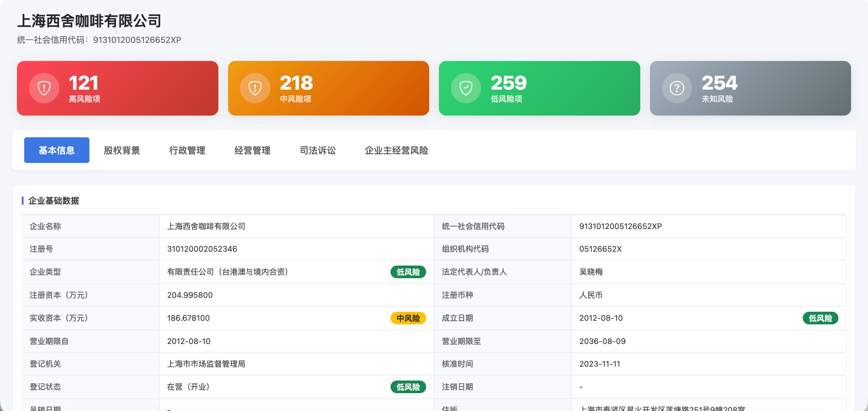
Task: Select the 基本信息 tab
Action: coord(56,150)
